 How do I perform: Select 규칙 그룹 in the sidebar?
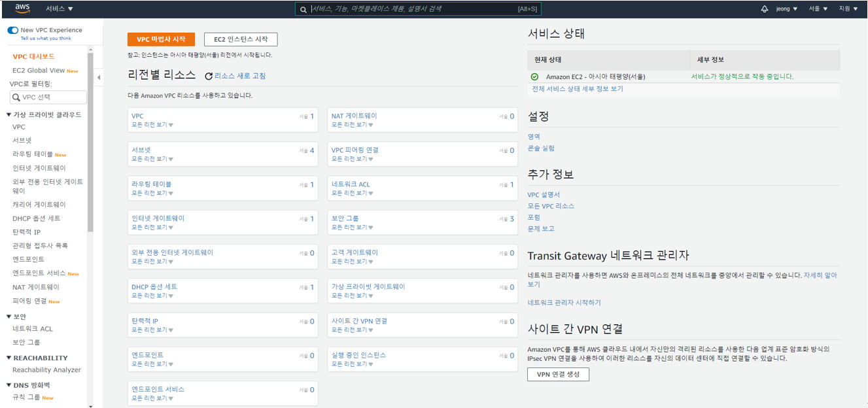[x=26, y=398]
